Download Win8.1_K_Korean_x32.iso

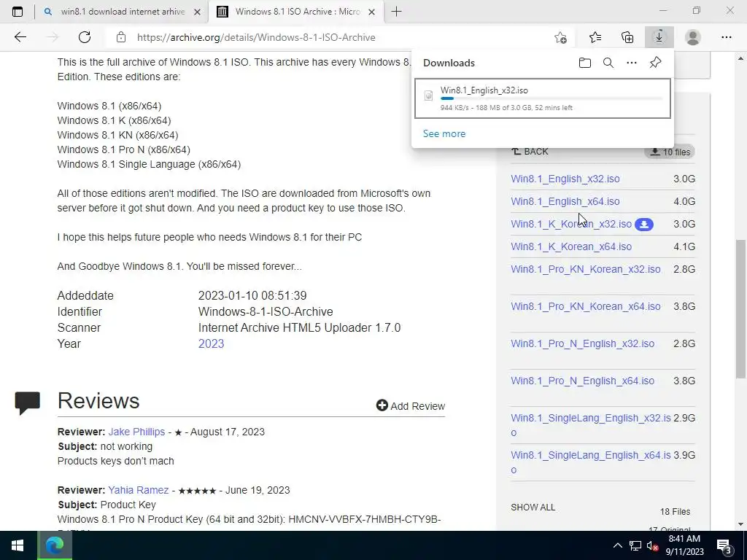(571, 224)
